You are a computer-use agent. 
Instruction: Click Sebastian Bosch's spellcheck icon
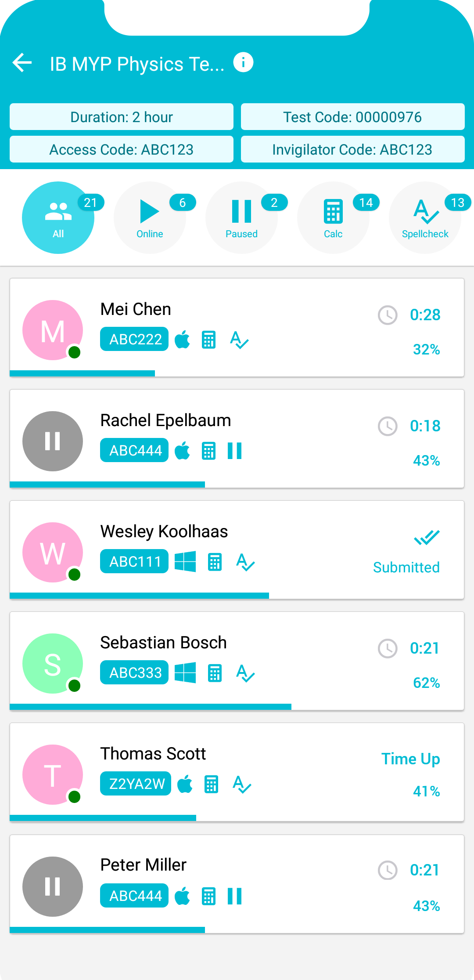245,673
